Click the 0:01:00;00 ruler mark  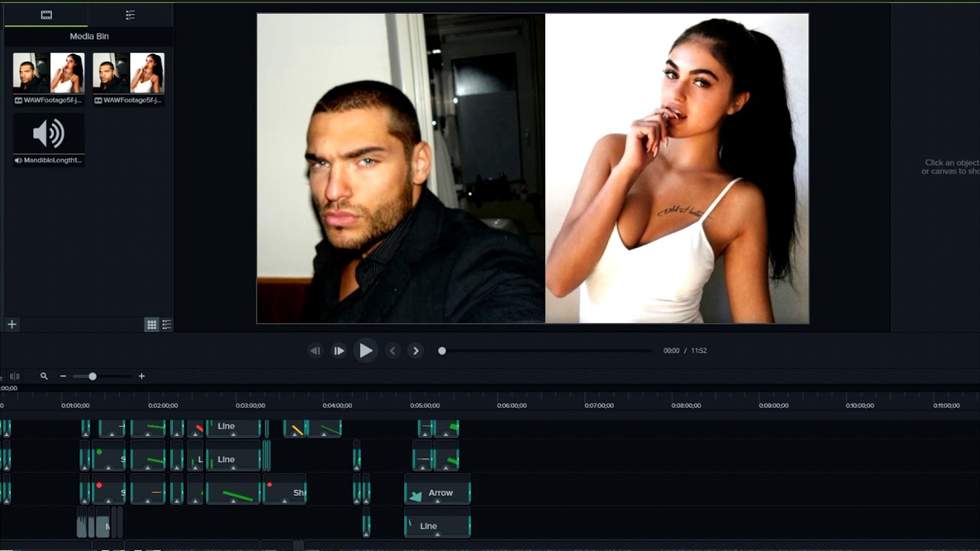[75, 406]
